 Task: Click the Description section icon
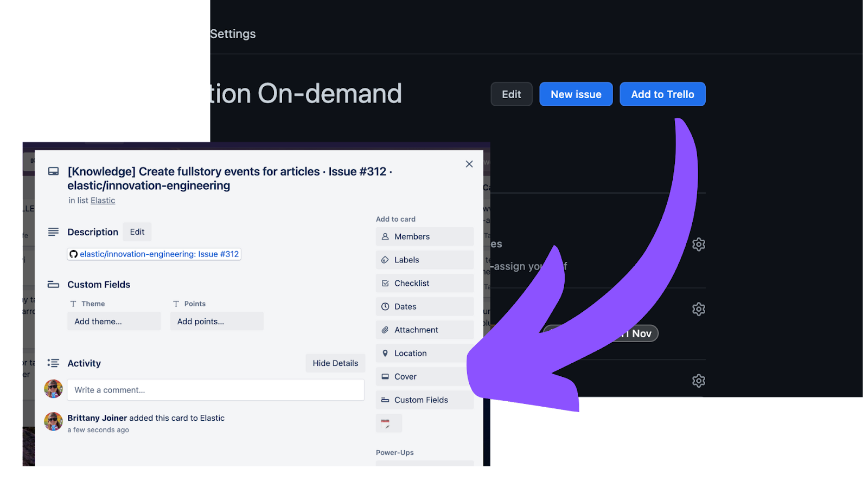pyautogui.click(x=53, y=232)
